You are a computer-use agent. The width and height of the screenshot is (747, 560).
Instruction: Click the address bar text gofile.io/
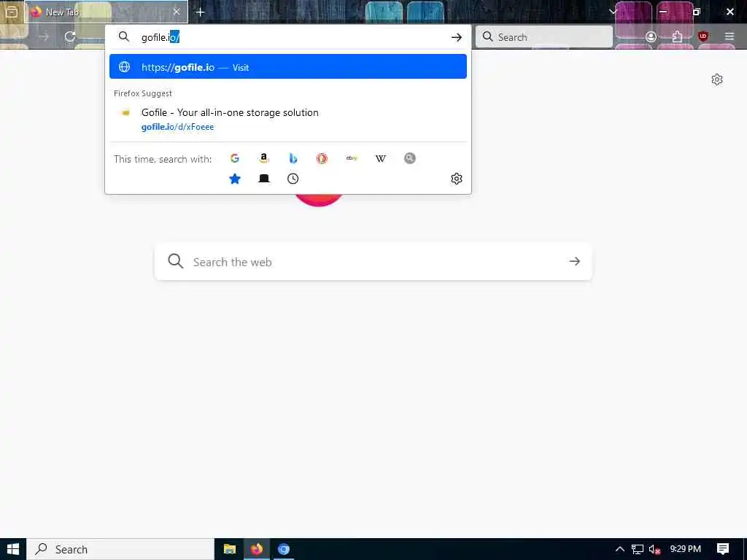click(x=160, y=37)
